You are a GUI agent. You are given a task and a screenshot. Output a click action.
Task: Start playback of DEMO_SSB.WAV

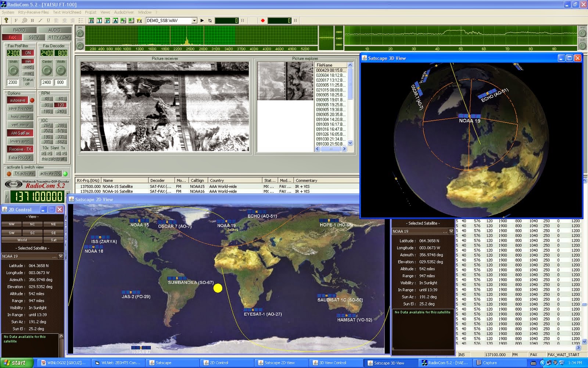[202, 21]
